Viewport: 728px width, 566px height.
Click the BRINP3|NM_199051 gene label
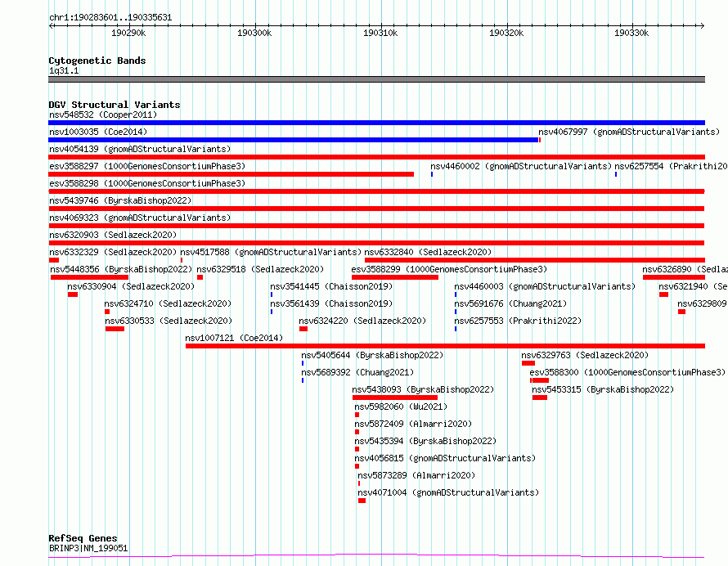pos(88,548)
